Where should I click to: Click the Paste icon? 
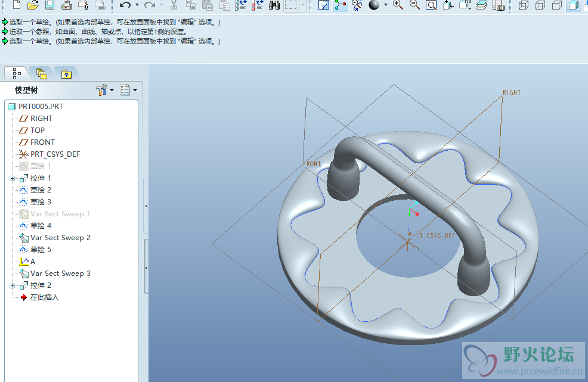pos(208,5)
